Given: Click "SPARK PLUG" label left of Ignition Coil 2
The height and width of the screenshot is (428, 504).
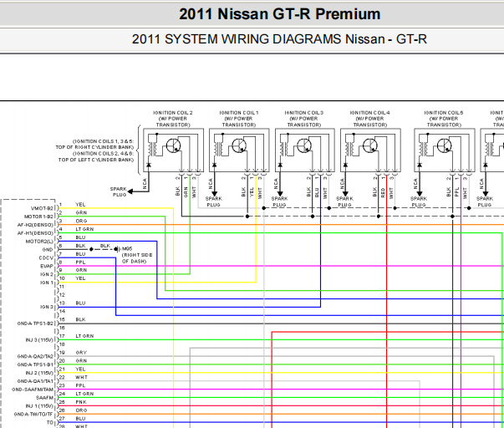Looking at the screenshot, I should click(119, 192).
